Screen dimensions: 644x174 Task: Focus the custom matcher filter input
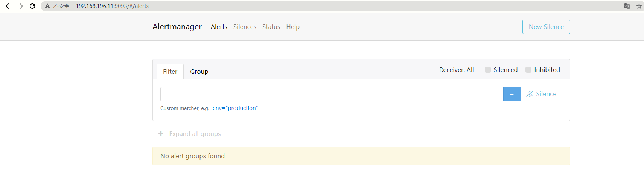click(x=332, y=94)
